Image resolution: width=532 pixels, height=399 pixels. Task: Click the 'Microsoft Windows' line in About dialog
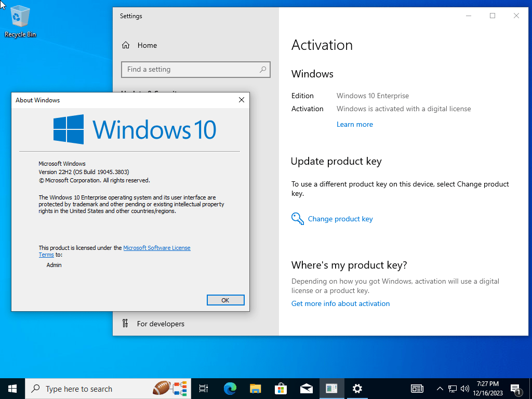click(x=62, y=164)
